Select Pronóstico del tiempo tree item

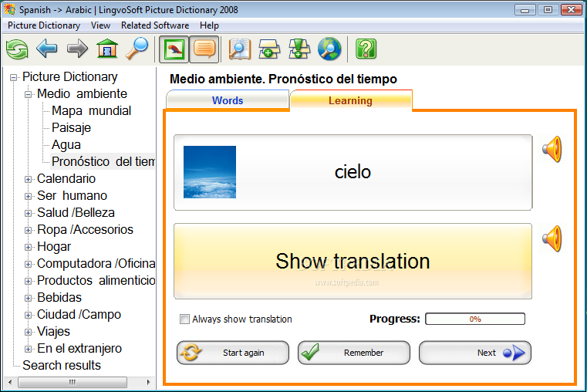tap(103, 162)
